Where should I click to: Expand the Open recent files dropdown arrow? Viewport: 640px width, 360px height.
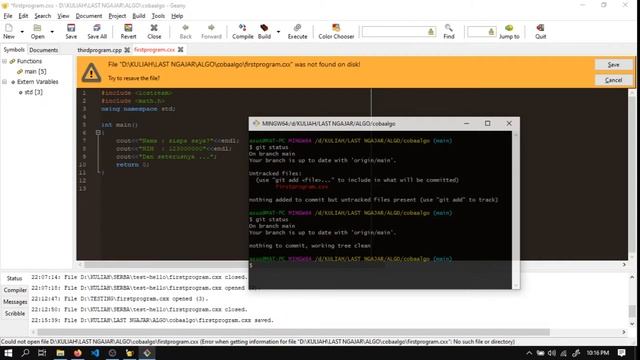tap(52, 31)
